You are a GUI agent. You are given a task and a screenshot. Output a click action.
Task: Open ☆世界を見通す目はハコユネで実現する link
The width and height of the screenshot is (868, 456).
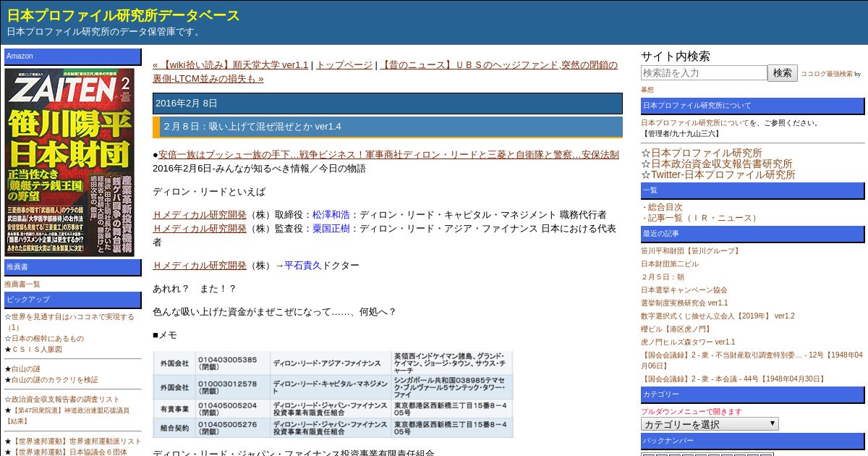[x=69, y=322]
